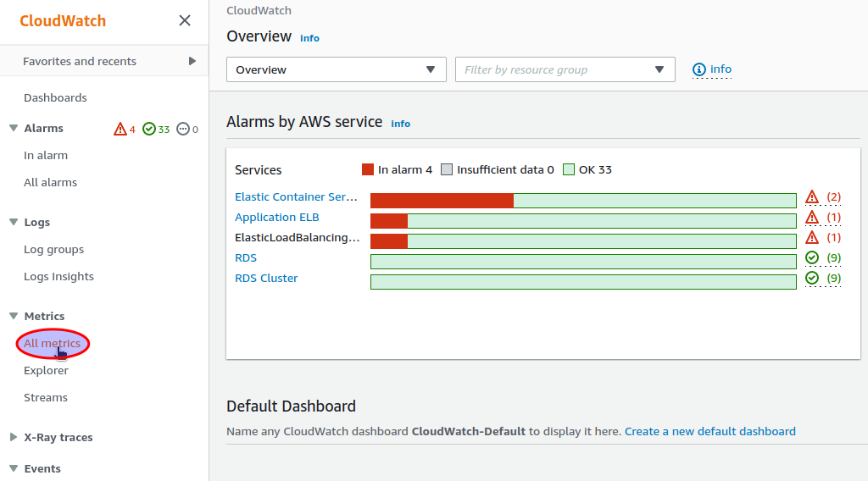Click the Application ELB alarm status bar
868x481 pixels.
583,221
